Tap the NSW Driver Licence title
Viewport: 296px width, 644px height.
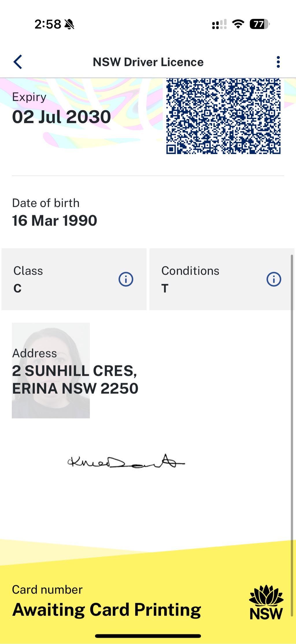point(148,62)
